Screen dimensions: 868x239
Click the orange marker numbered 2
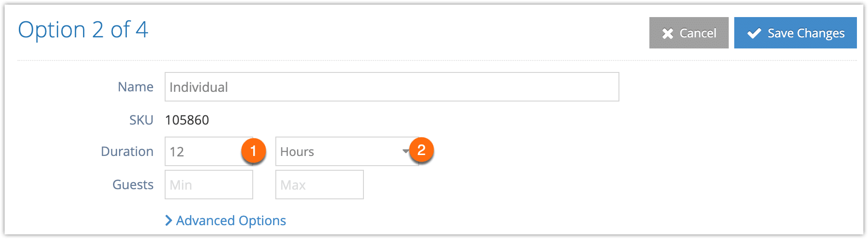[x=421, y=149]
